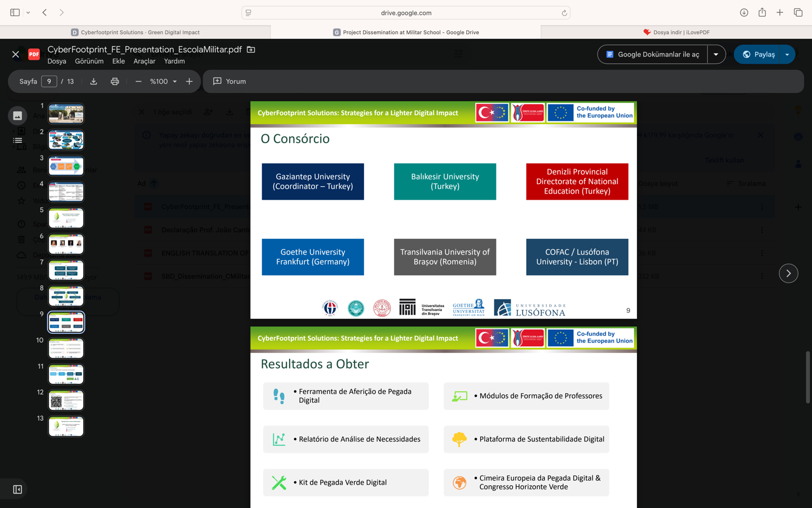Image resolution: width=812 pixels, height=508 pixels.
Task: Show the page thumbnails view
Action: (x=17, y=116)
